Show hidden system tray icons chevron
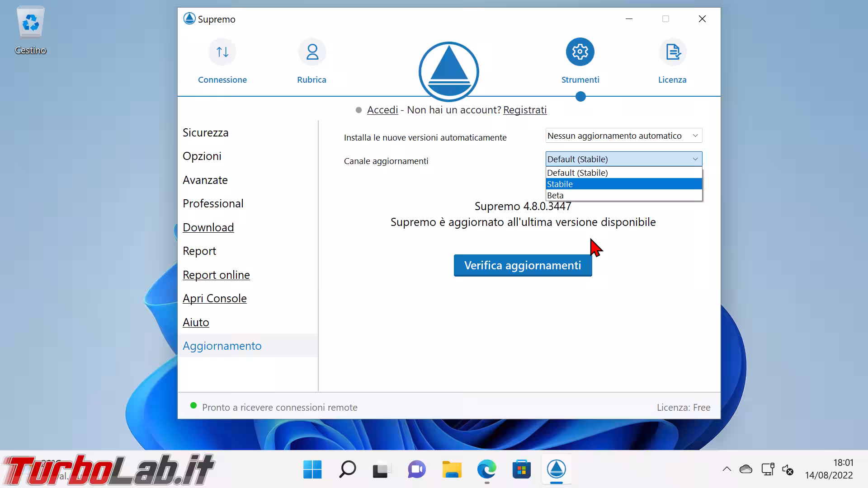868x488 pixels. tap(726, 469)
